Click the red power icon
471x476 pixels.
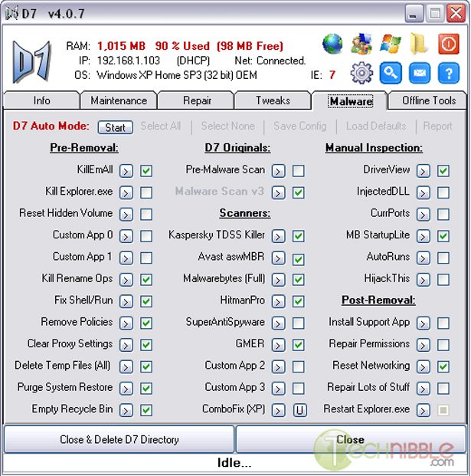(448, 44)
